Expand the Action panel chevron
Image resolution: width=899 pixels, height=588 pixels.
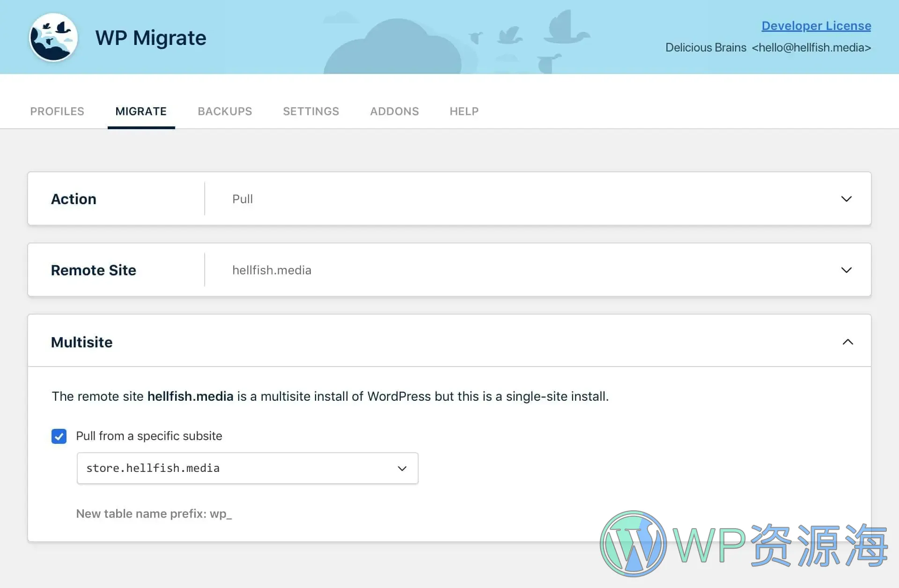click(x=846, y=199)
